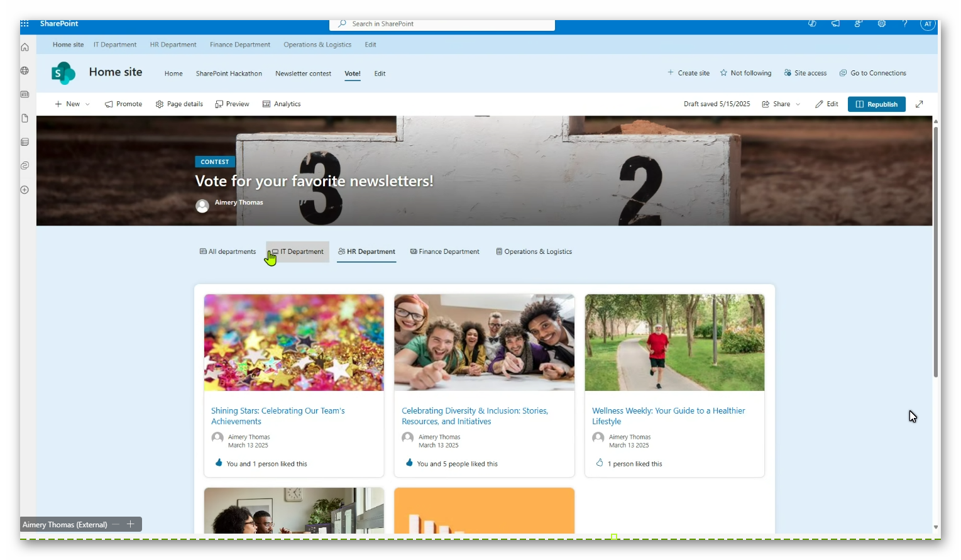Open the people feedback icon in header
The width and height of the screenshot is (961, 560).
(859, 24)
